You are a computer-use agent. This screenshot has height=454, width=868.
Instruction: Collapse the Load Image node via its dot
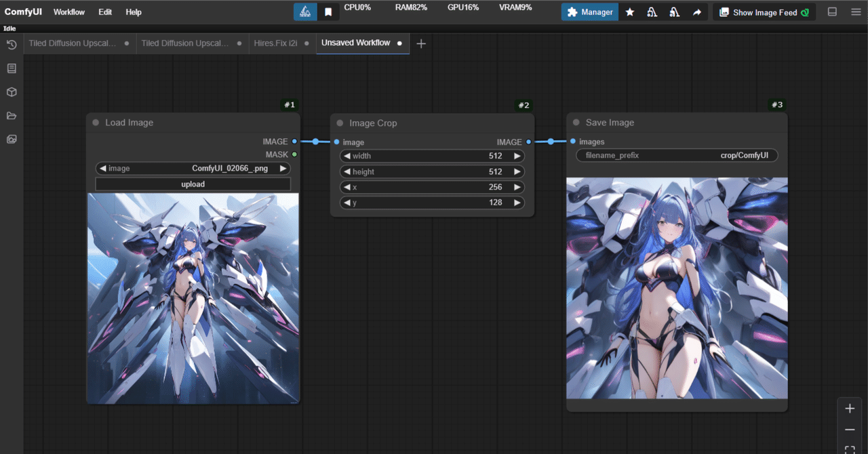[96, 123]
